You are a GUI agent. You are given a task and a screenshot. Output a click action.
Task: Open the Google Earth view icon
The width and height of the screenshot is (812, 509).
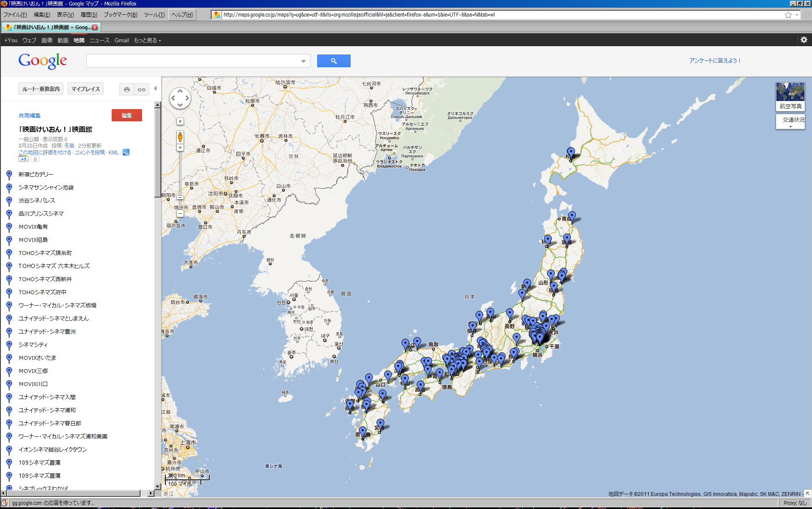click(x=126, y=152)
